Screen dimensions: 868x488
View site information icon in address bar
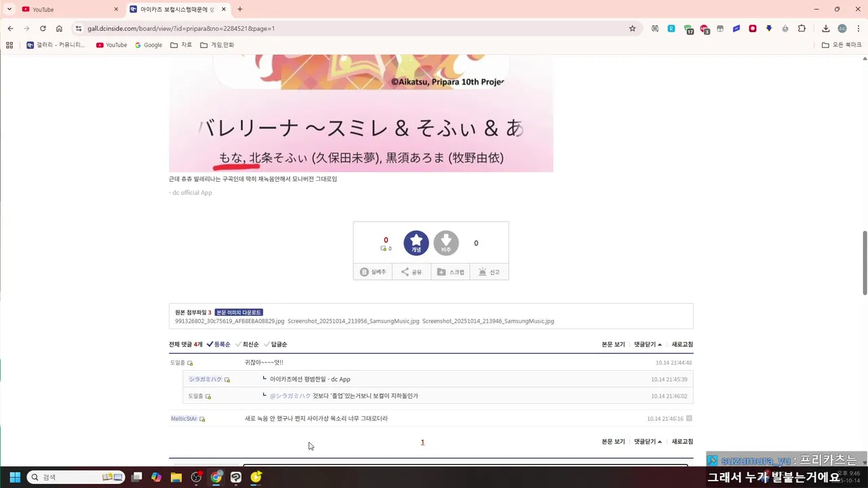pyautogui.click(x=79, y=28)
